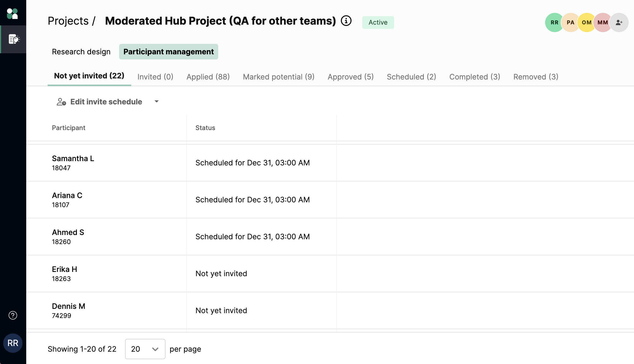Click participant ID 18107
This screenshot has width=634, height=364.
61,205
